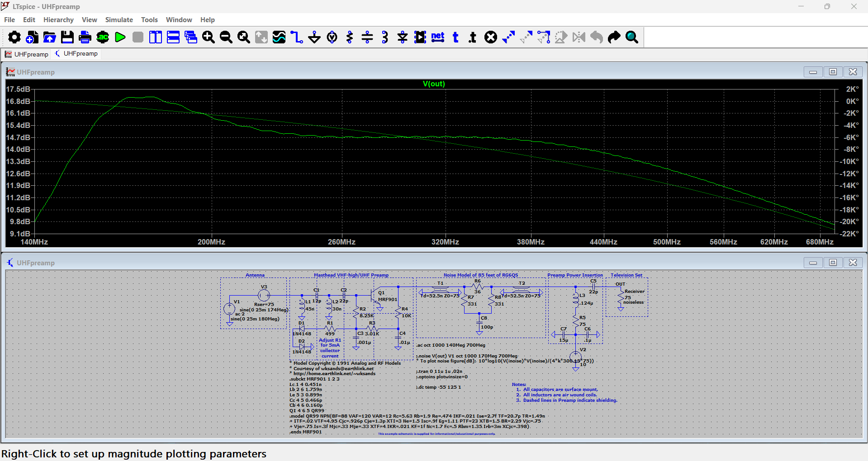Open the Edit menu

[29, 20]
